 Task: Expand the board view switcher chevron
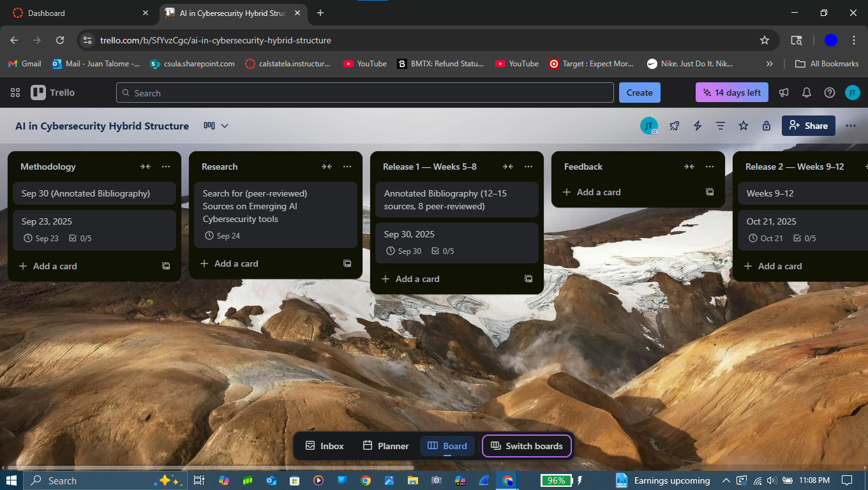(224, 126)
